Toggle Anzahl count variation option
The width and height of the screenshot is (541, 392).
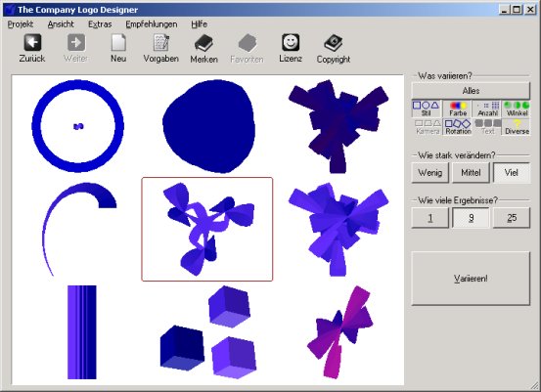487,109
